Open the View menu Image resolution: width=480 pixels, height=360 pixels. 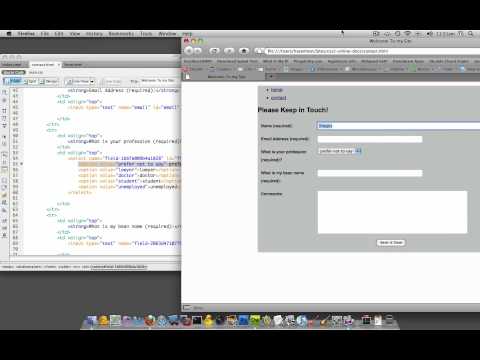(75, 34)
